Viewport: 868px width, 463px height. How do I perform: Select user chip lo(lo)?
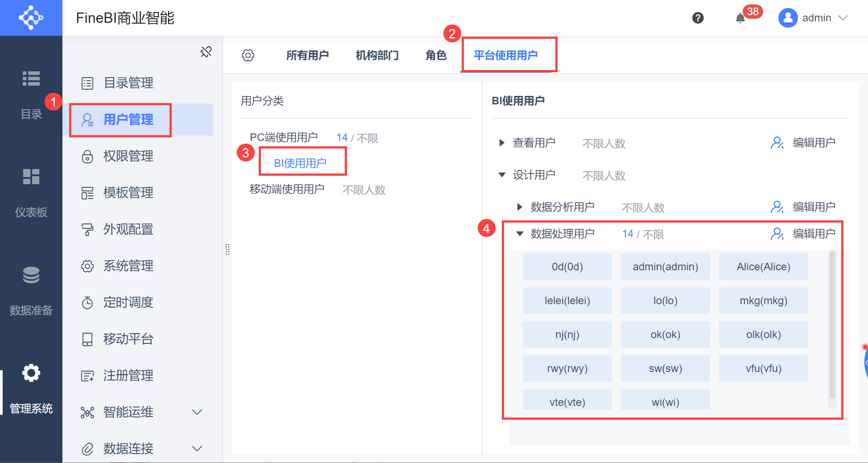(665, 301)
